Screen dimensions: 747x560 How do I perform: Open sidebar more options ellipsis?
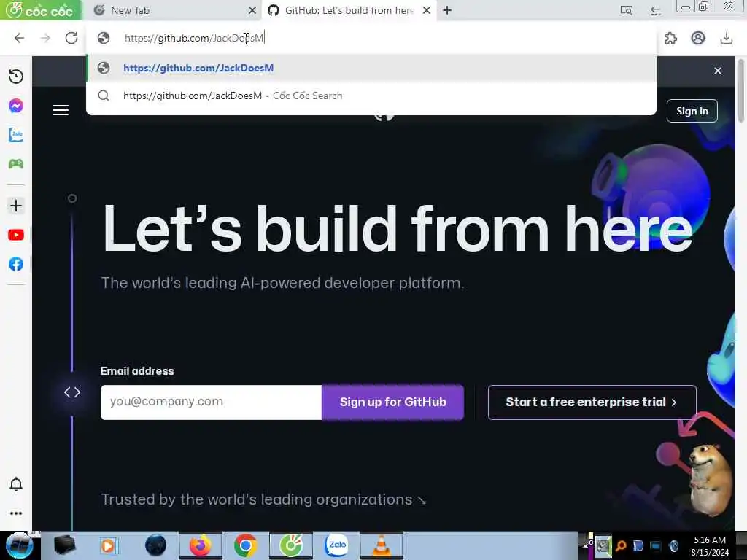(16, 513)
